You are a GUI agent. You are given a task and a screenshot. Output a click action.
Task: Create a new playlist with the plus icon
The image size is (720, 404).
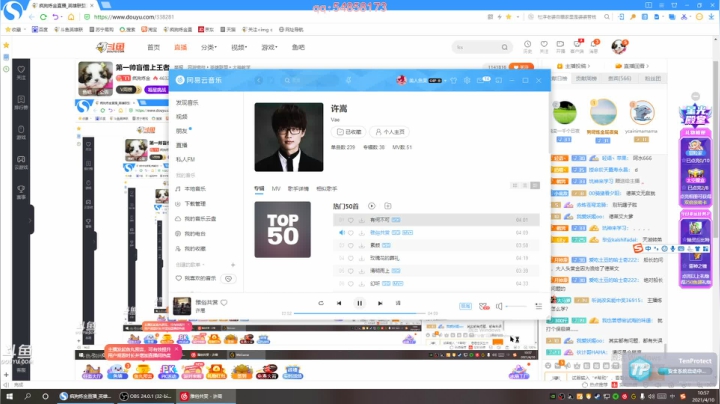[233, 265]
